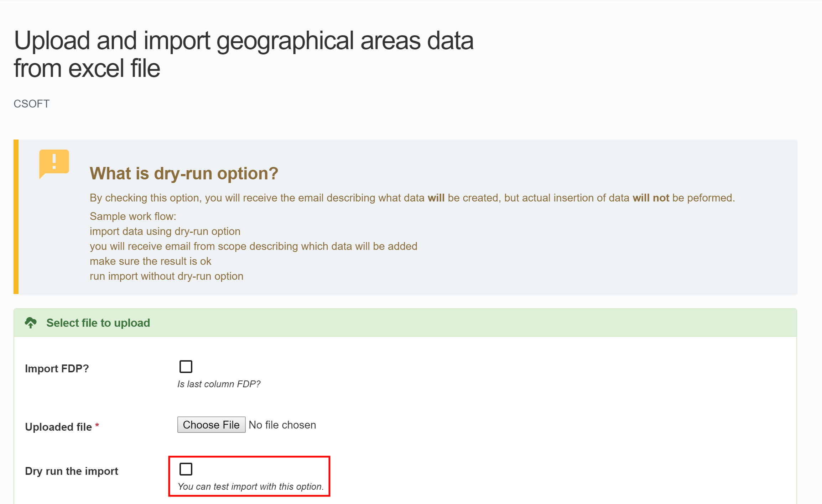Tick the Dry run the import checkbox
The height and width of the screenshot is (504, 822).
(x=186, y=469)
